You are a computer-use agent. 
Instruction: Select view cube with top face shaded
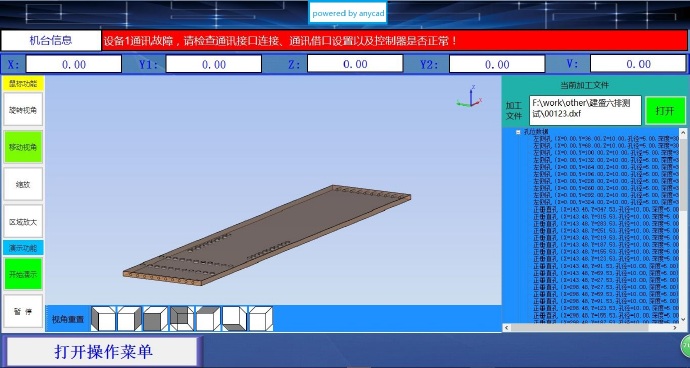pos(208,319)
